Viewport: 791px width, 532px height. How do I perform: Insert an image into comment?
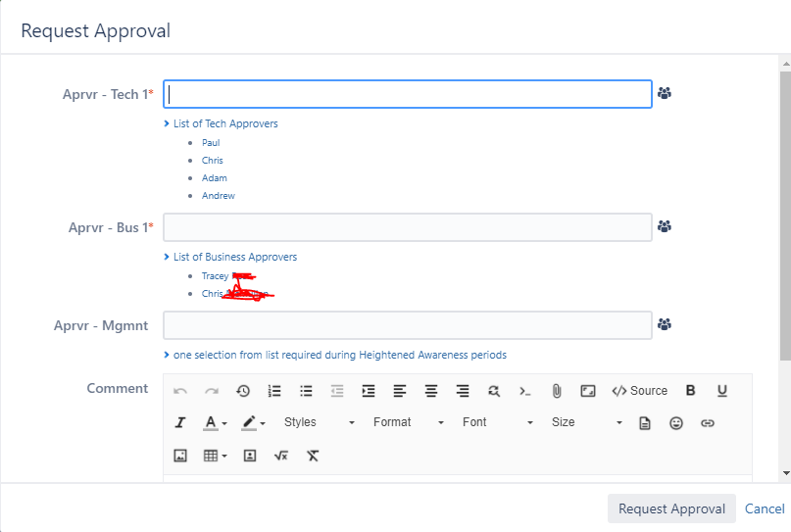180,456
